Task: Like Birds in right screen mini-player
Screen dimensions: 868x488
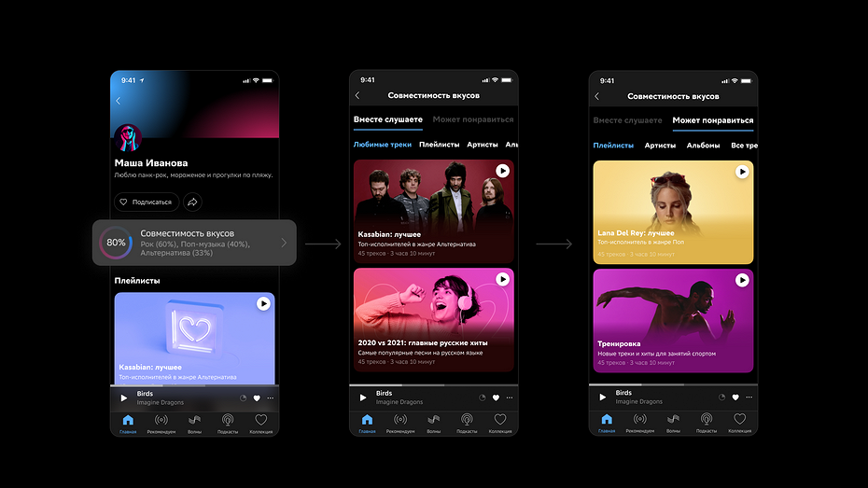Action: click(x=735, y=397)
